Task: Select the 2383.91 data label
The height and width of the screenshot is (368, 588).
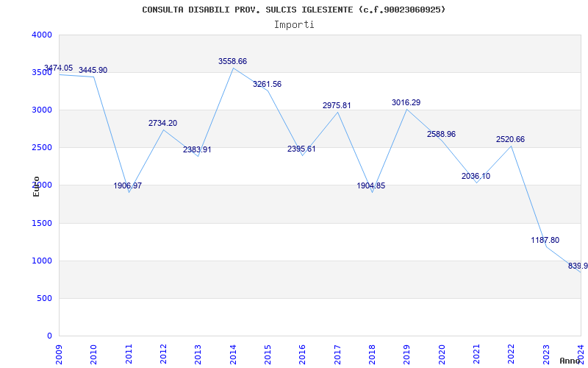Action: coord(197,149)
